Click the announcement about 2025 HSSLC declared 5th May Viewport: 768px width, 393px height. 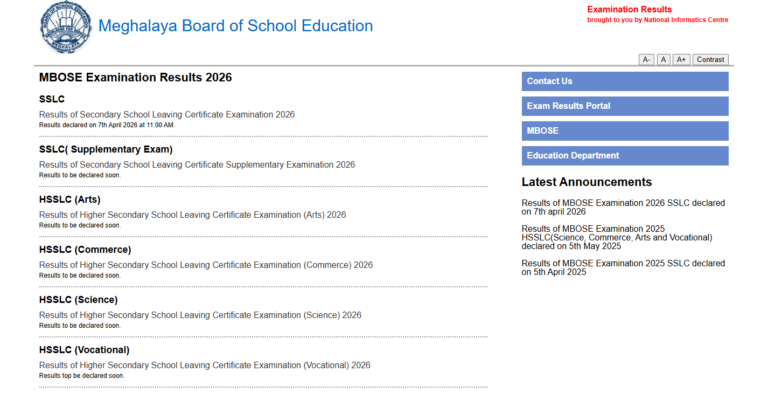tap(617, 238)
